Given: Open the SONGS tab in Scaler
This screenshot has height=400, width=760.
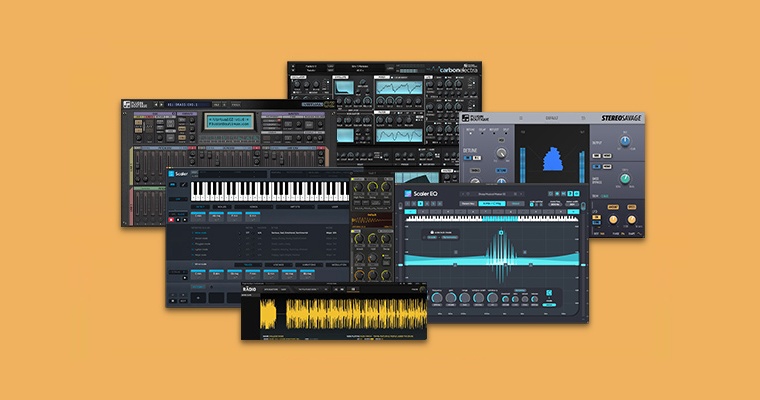Looking at the screenshot, I should pos(253,207).
